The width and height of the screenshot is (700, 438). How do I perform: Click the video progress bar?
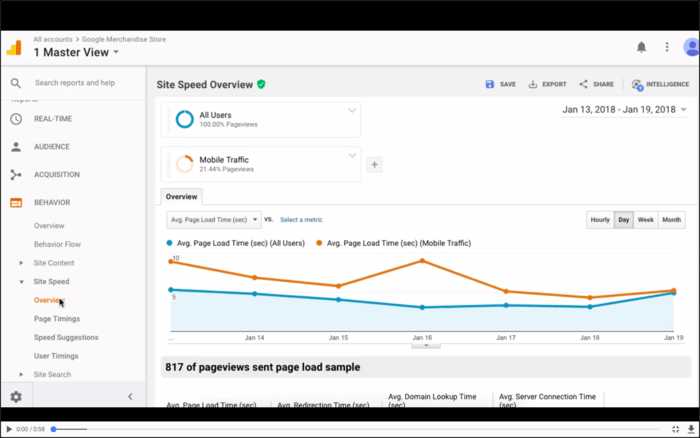(x=350, y=429)
